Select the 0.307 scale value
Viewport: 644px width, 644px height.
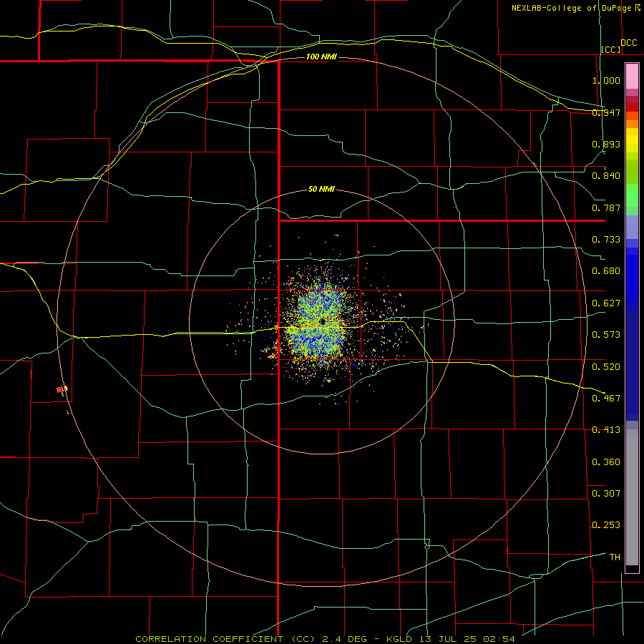click(x=606, y=494)
